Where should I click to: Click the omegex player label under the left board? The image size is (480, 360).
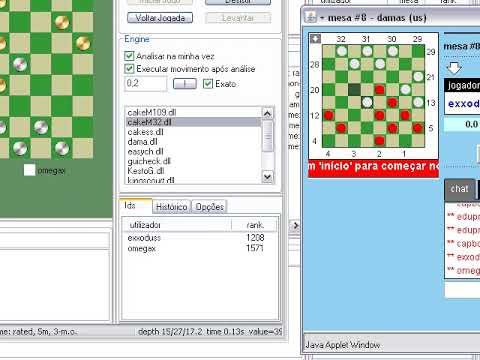coord(51,171)
